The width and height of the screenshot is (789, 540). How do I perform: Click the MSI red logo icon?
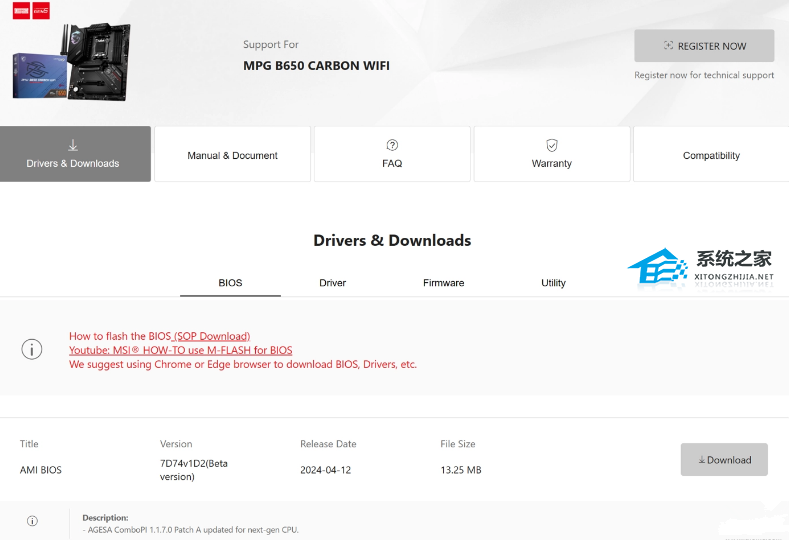coord(21,11)
